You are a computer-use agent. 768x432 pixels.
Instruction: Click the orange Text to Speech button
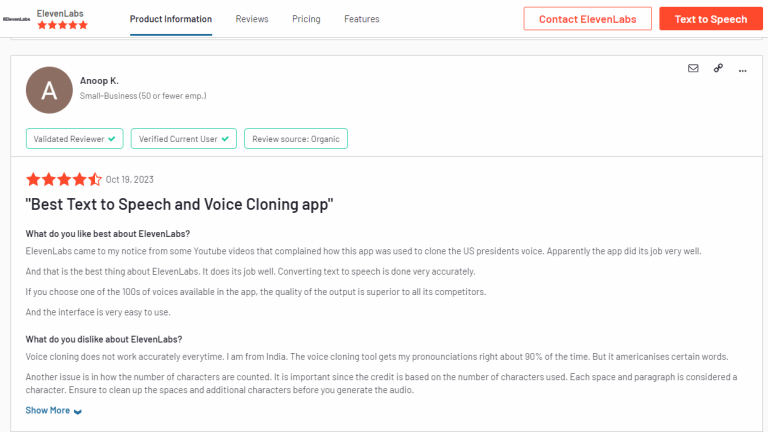point(710,19)
